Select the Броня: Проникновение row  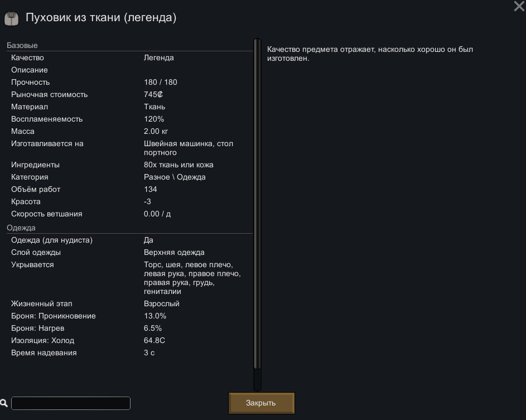point(130,316)
